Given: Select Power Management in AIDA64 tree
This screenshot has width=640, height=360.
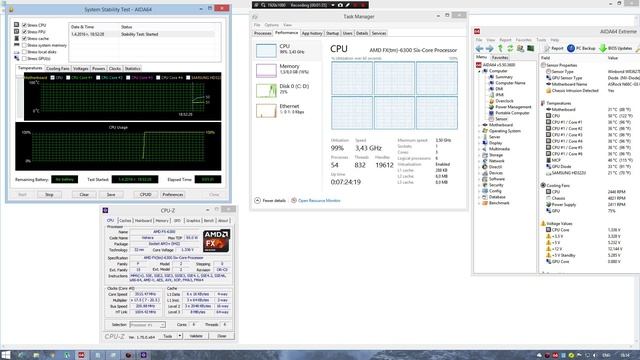Looking at the screenshot, I should (x=513, y=107).
